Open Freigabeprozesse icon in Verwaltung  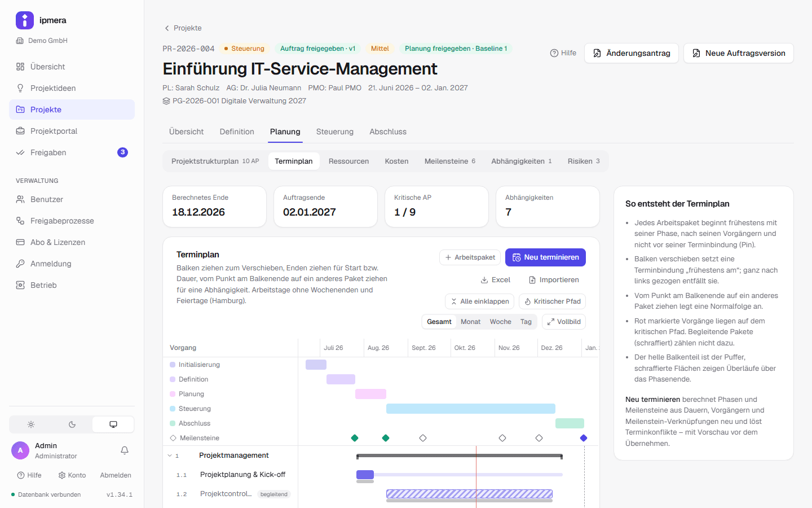point(20,221)
